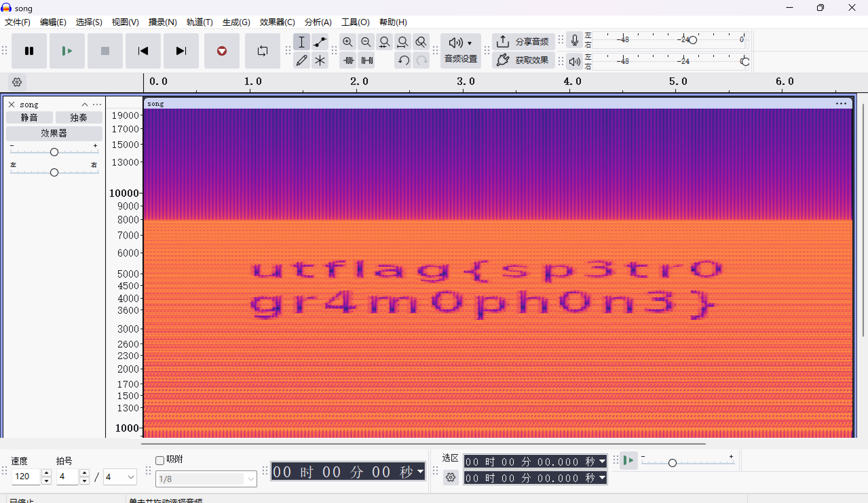Collapse the song track with chevron

(x=85, y=105)
